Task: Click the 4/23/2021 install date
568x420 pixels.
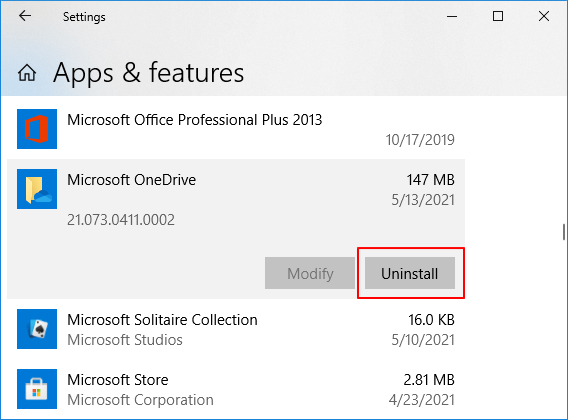Action: coord(422,400)
